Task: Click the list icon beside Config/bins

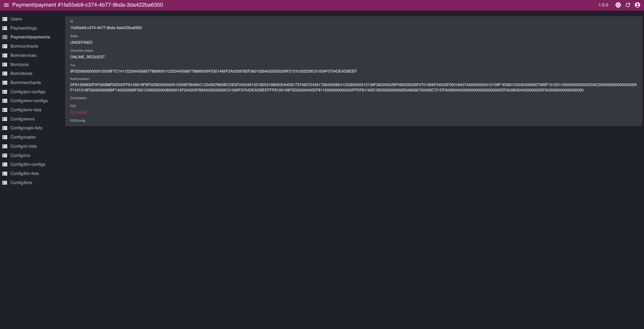Action: click(x=5, y=183)
